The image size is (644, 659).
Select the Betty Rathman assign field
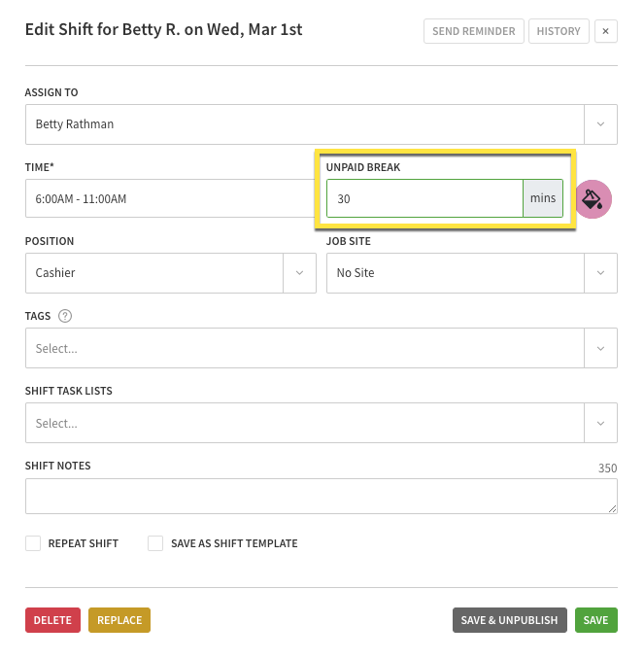(x=305, y=124)
